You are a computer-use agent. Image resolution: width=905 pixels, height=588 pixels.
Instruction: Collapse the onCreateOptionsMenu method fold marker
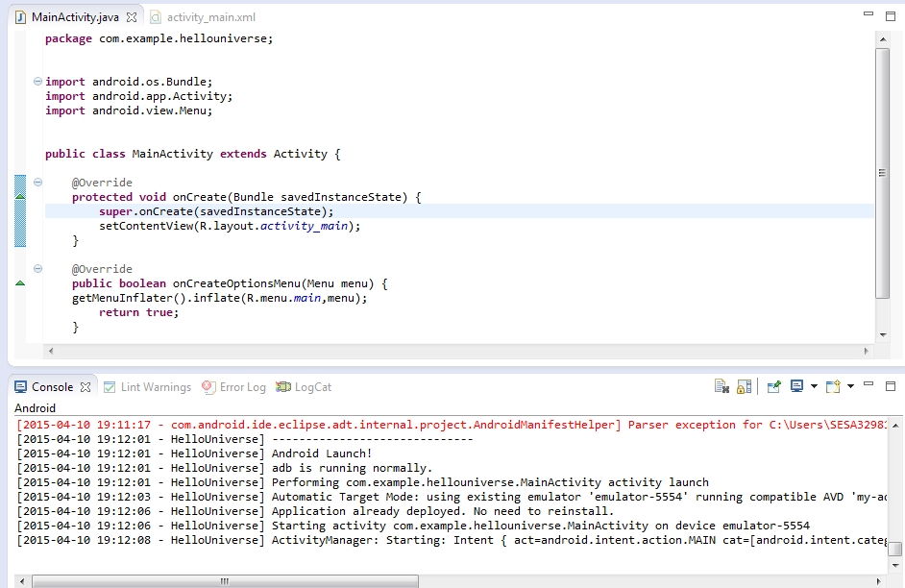pos(37,269)
